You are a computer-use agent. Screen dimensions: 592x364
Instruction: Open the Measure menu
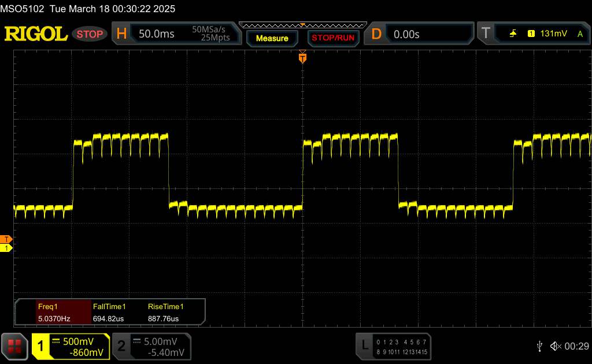click(x=272, y=39)
